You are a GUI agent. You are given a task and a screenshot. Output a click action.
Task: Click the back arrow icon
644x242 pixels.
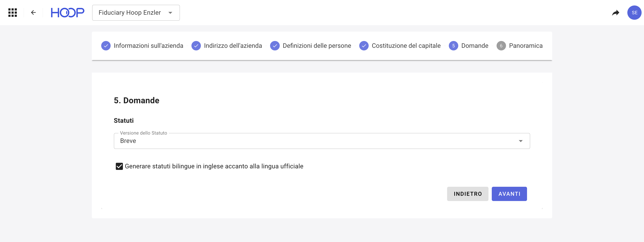(33, 12)
